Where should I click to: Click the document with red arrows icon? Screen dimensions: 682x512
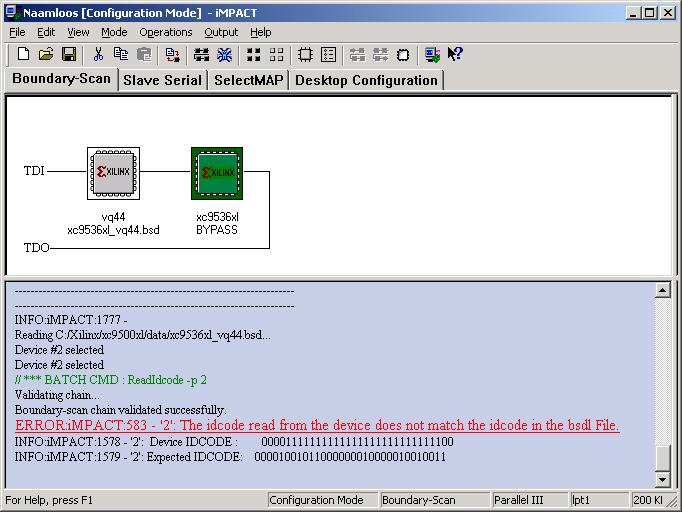173,54
